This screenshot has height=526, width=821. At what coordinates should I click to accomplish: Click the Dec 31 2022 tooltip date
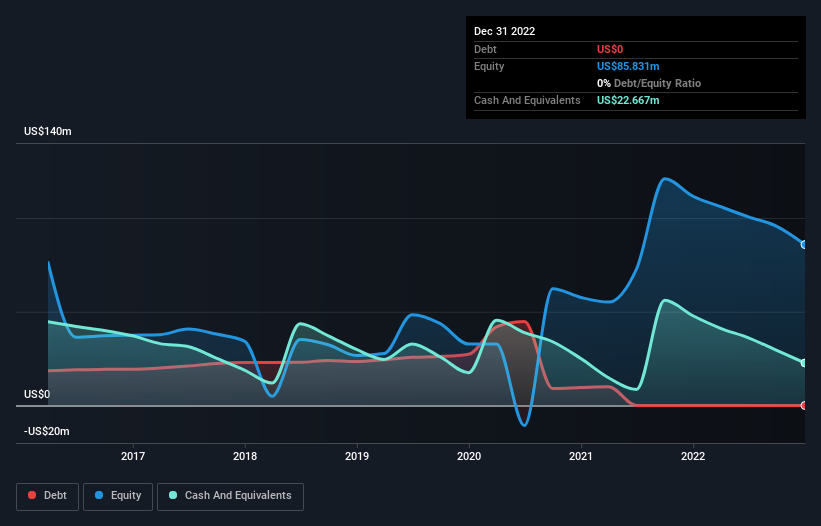tap(505, 31)
